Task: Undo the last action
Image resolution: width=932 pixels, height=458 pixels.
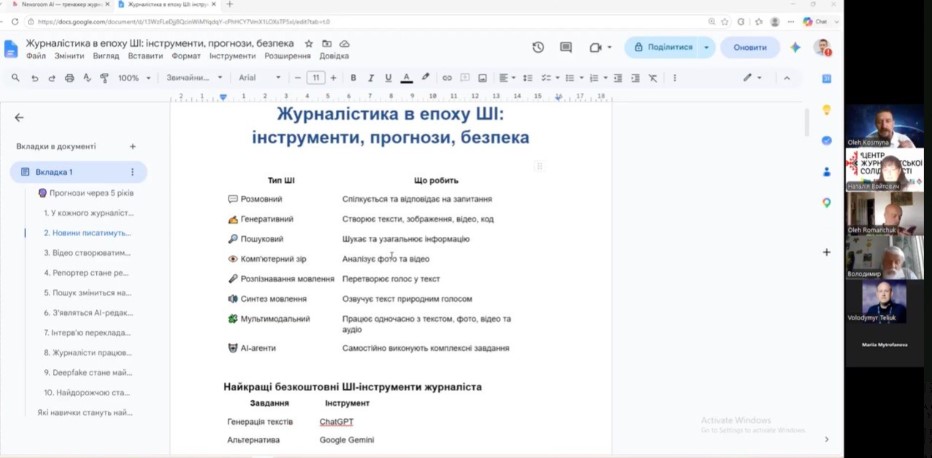Action: (x=34, y=78)
